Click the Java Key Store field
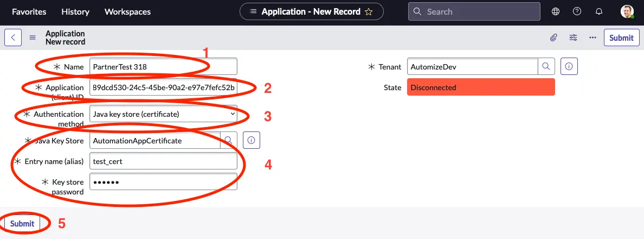 pos(155,141)
